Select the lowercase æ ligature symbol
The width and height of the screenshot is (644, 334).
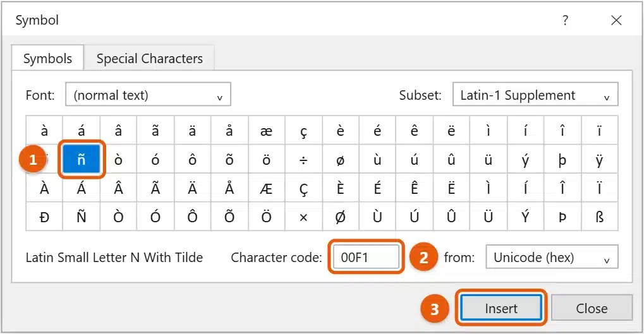[266, 131]
